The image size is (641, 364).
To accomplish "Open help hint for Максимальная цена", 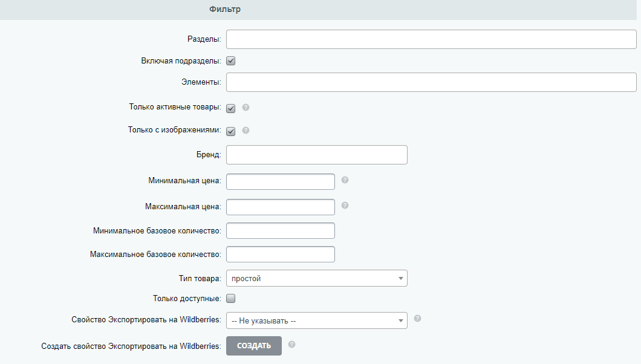I will (345, 205).
